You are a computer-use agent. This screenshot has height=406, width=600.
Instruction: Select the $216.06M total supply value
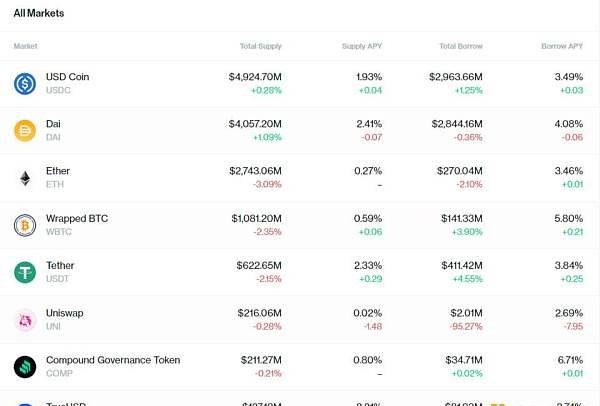(259, 313)
